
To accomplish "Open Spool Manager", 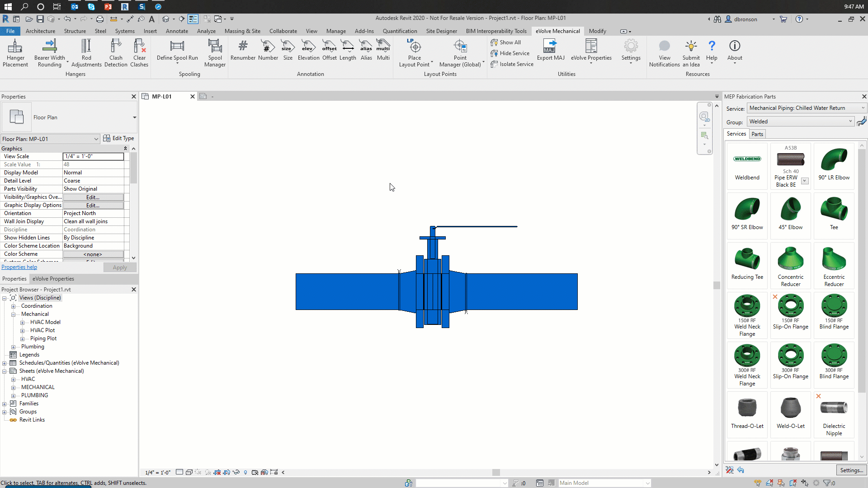I will (x=215, y=53).
